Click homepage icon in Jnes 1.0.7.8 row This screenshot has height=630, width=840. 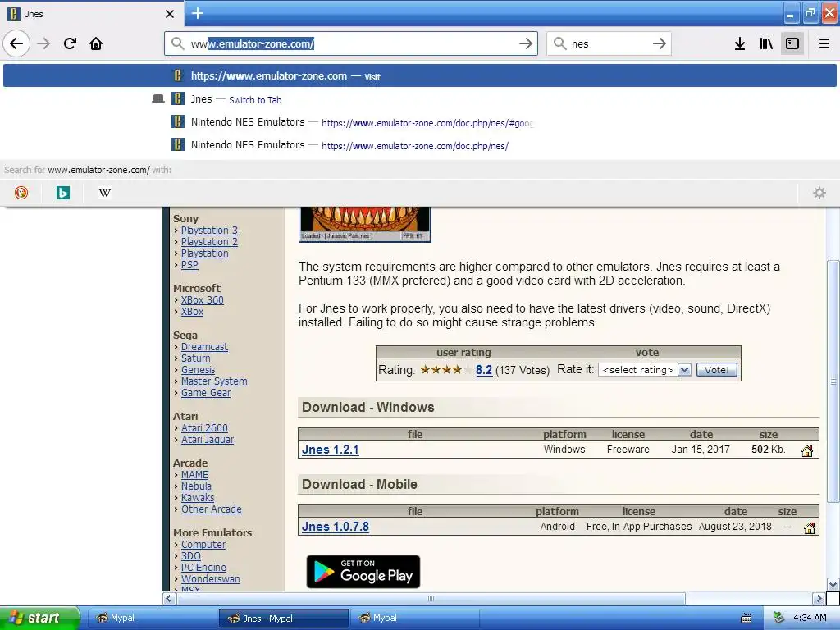[x=810, y=528]
